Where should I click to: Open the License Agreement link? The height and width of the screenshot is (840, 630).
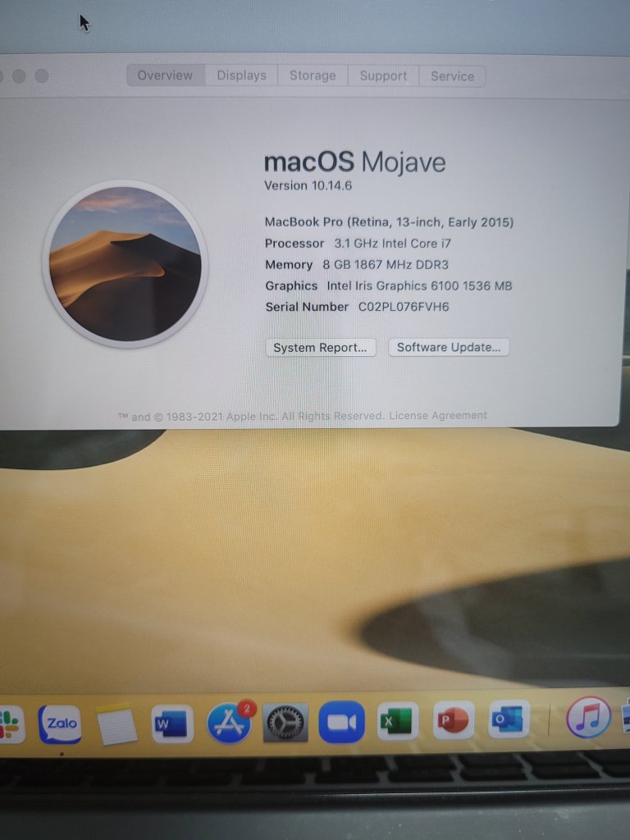pos(438,416)
